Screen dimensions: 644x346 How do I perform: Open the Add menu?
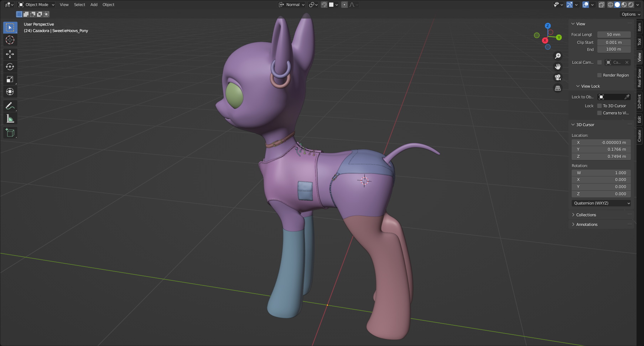[x=94, y=5]
